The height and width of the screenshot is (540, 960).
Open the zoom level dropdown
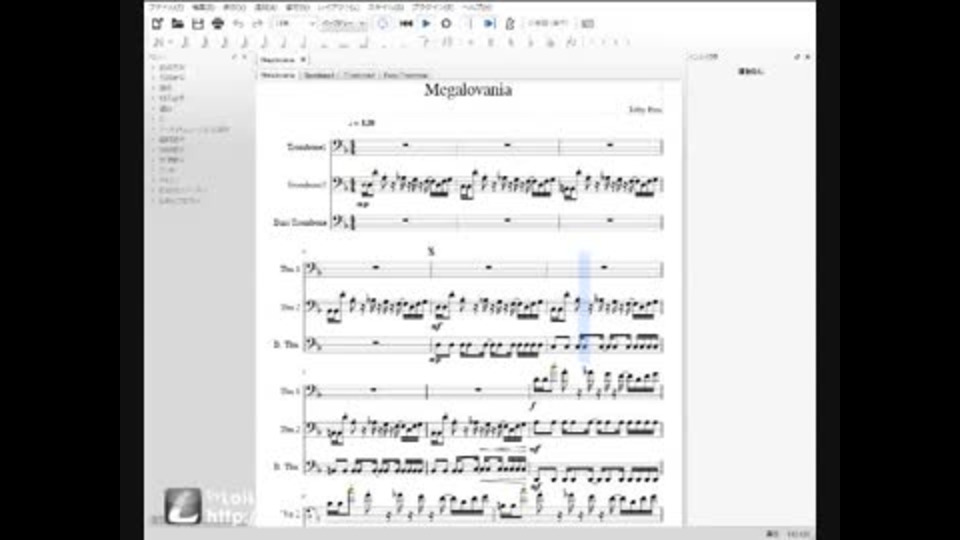coord(294,24)
